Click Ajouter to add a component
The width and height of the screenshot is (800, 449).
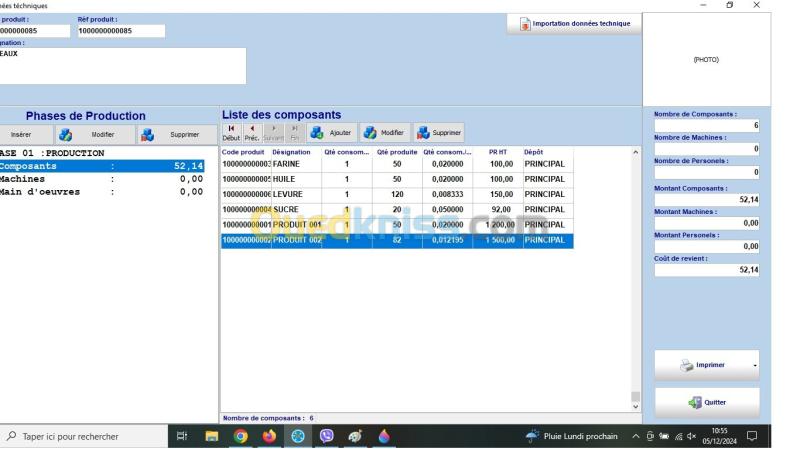332,133
